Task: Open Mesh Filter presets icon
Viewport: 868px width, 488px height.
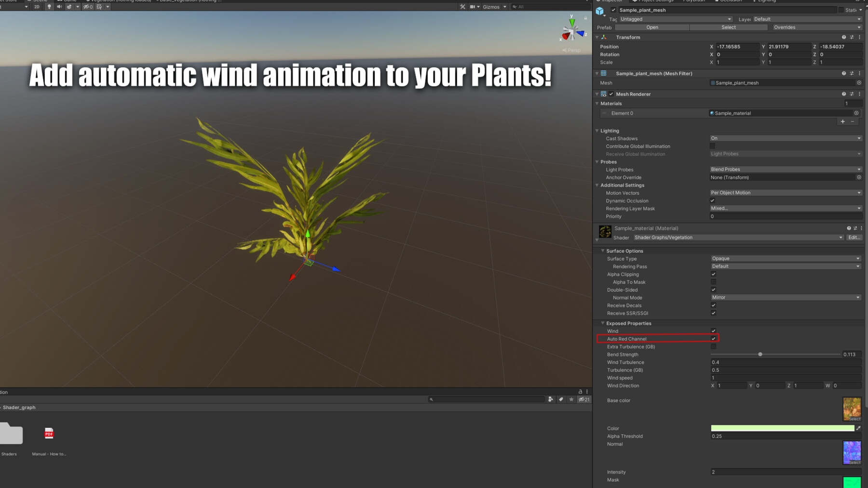Action: click(x=852, y=73)
